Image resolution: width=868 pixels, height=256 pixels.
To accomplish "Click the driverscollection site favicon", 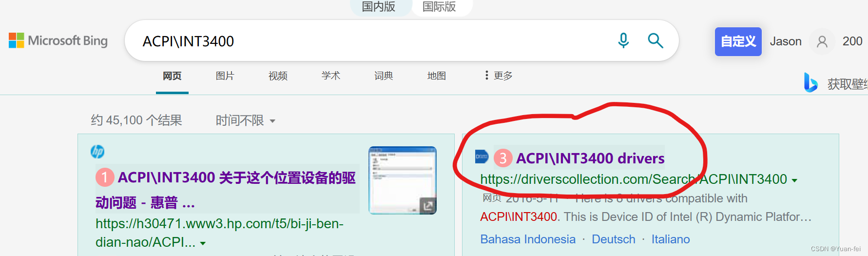I will [x=482, y=157].
